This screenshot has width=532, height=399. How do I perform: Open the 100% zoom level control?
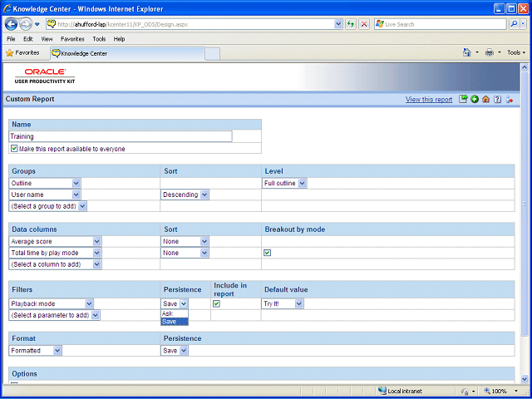(501, 391)
